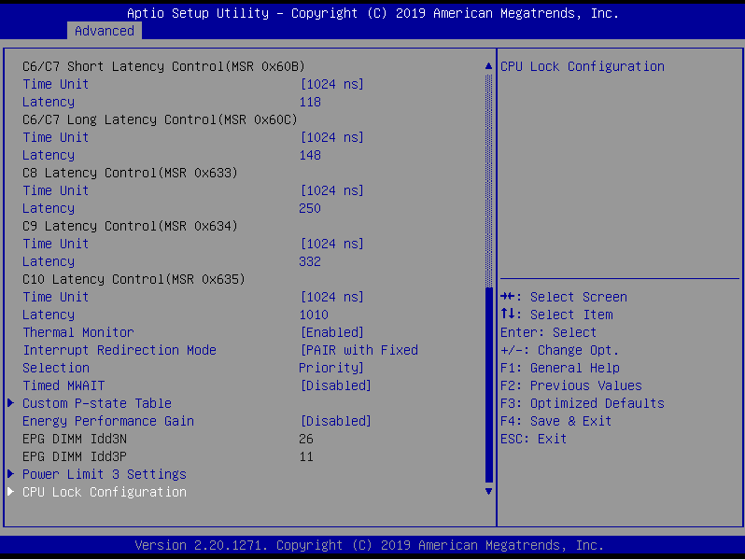Open the CPU Lock Configuration submenu
Viewport: 745px width, 560px height.
point(104,492)
